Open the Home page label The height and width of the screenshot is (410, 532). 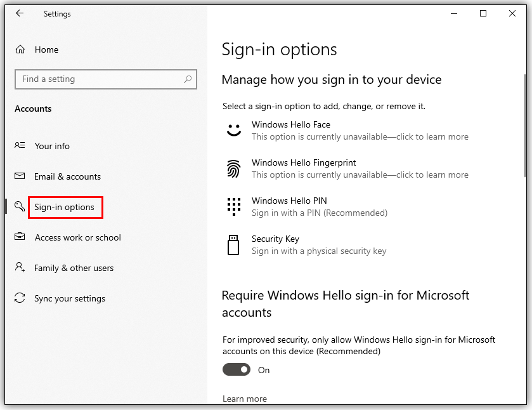pyautogui.click(x=46, y=50)
